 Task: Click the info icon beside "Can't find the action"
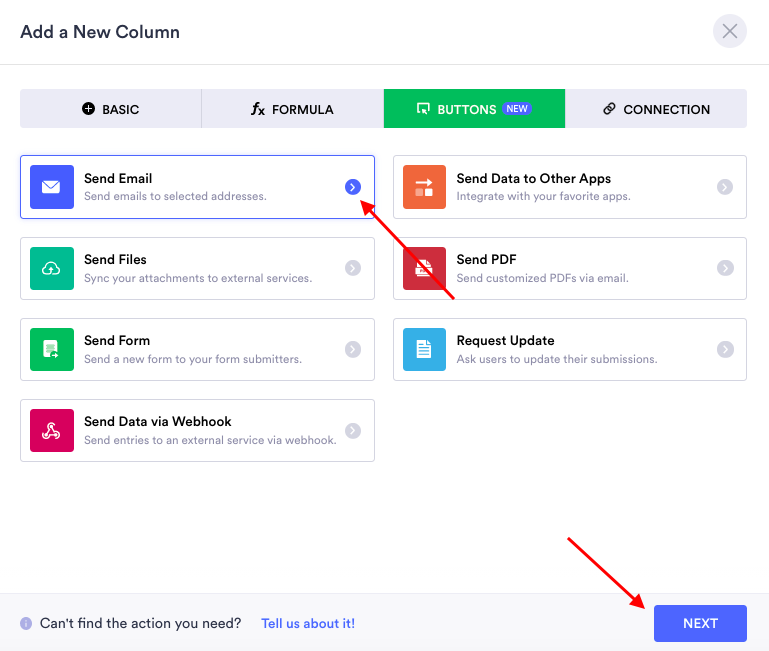(26, 624)
